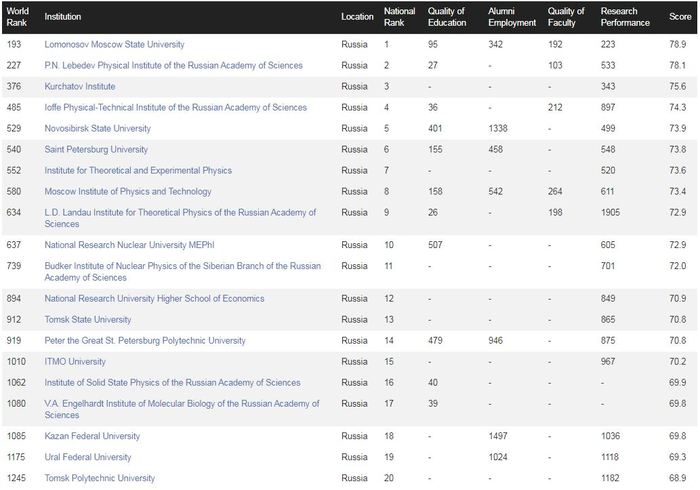Image resolution: width=700 pixels, height=490 pixels.
Task: Open Saint Petersburg University page
Action: pyautogui.click(x=96, y=150)
